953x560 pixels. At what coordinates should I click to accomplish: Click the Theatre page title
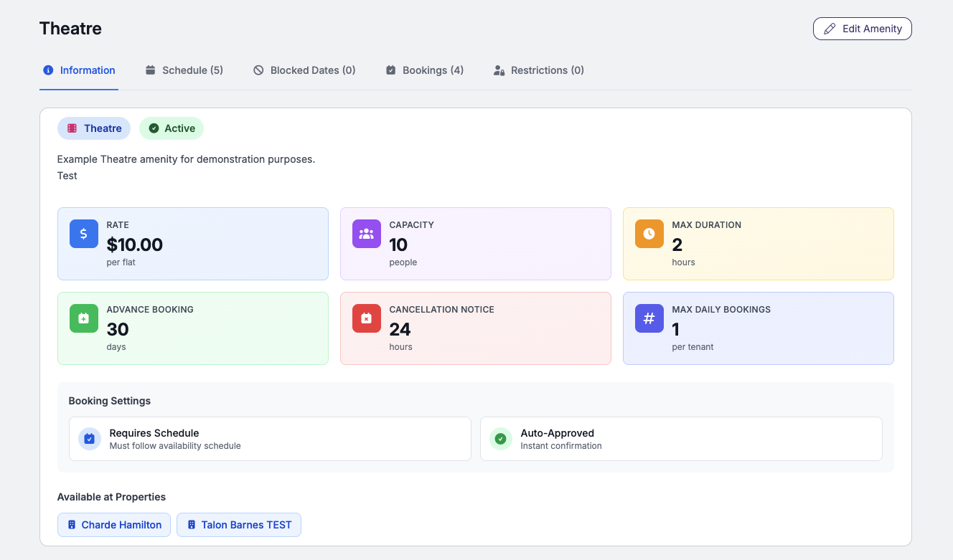coord(70,29)
